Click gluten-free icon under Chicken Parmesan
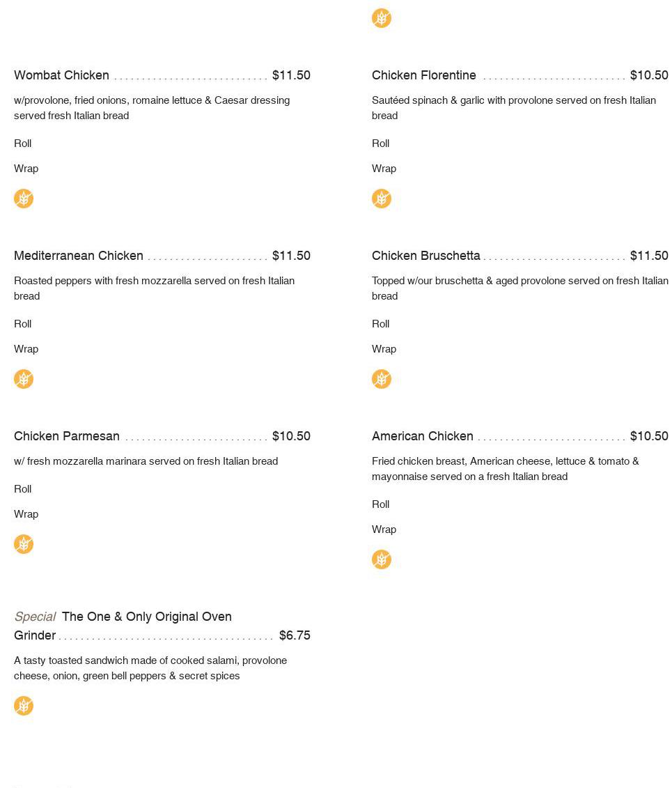 24,544
